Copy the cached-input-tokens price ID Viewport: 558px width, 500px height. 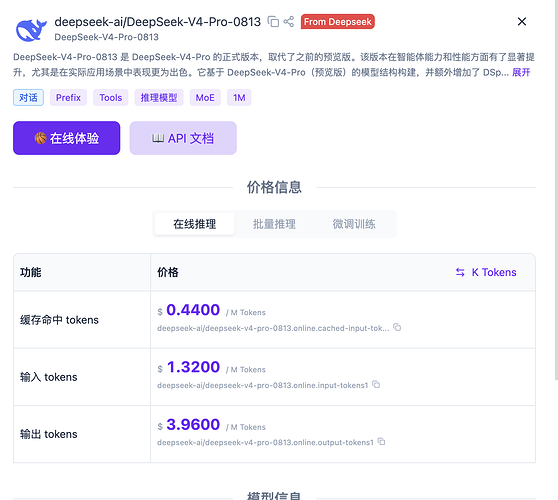pos(397,327)
